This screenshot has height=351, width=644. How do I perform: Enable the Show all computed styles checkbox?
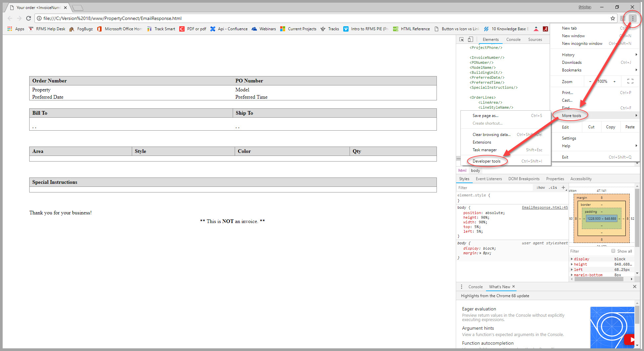tap(613, 251)
